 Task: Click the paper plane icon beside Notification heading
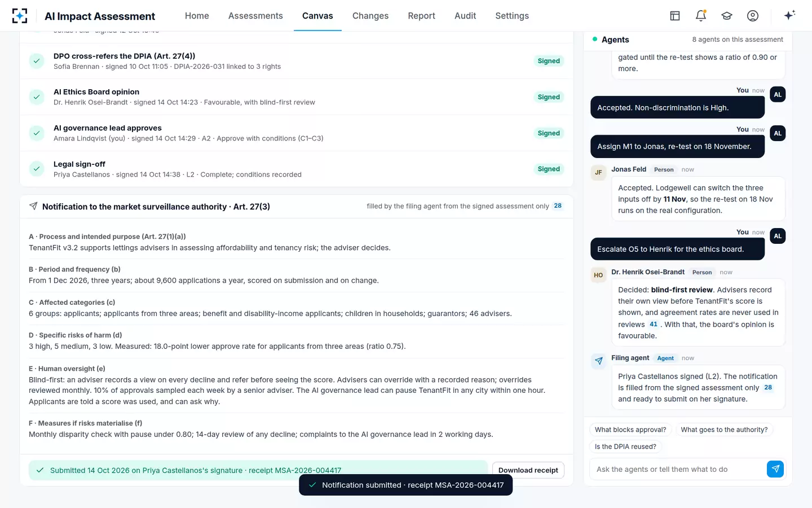point(33,207)
